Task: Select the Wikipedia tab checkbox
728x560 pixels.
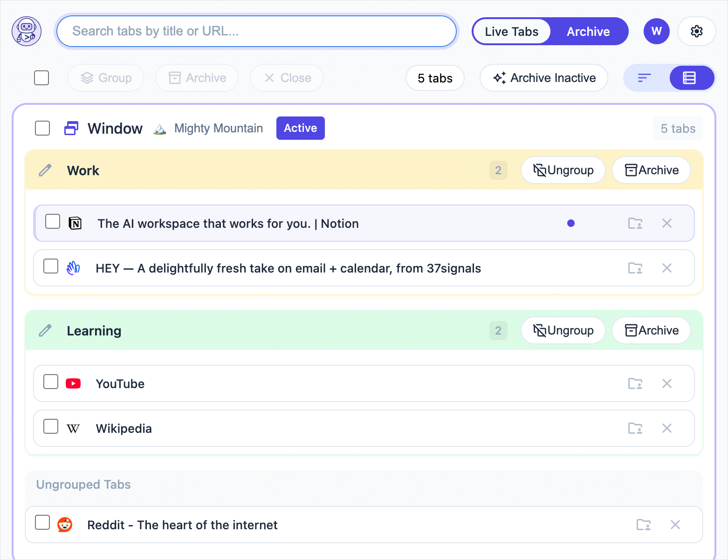Action: (x=51, y=426)
